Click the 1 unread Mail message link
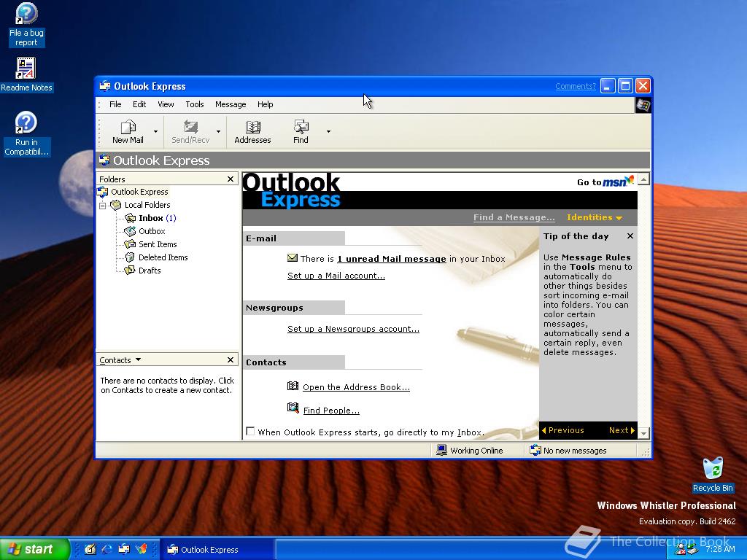This screenshot has width=747, height=560. [x=392, y=259]
